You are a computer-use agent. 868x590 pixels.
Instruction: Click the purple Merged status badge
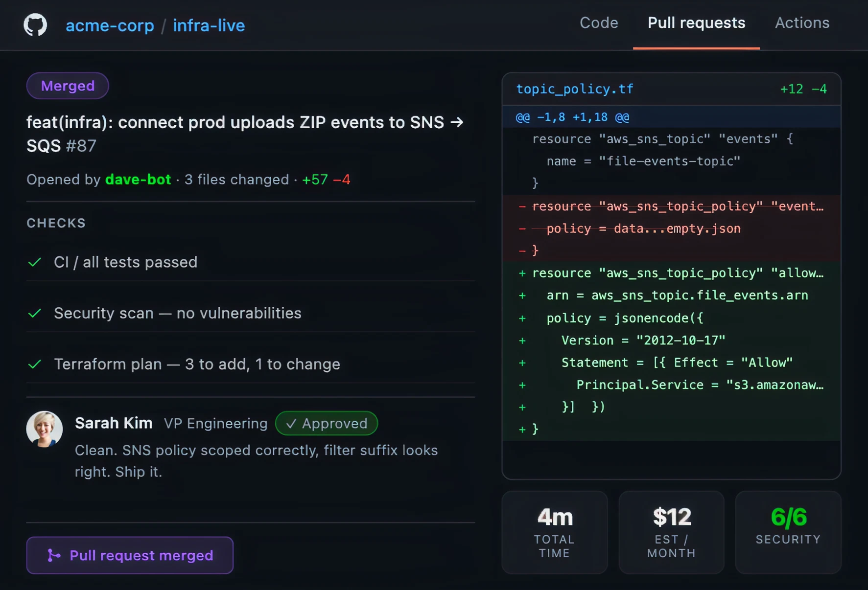point(68,86)
